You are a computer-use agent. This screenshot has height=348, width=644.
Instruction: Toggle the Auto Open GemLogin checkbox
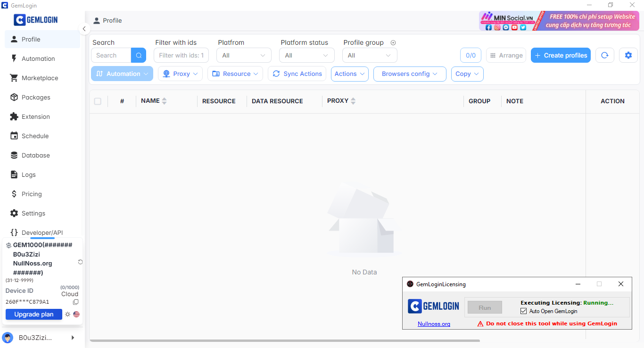523,311
